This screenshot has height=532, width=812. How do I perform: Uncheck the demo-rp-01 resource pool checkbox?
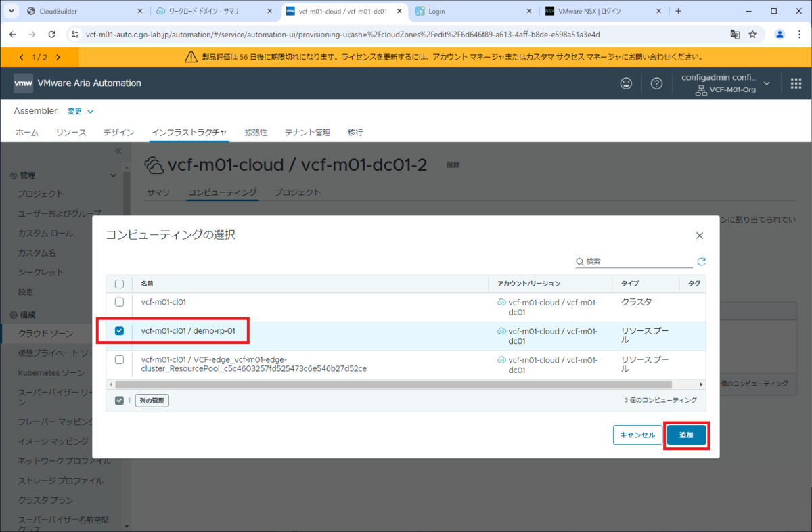pyautogui.click(x=119, y=331)
